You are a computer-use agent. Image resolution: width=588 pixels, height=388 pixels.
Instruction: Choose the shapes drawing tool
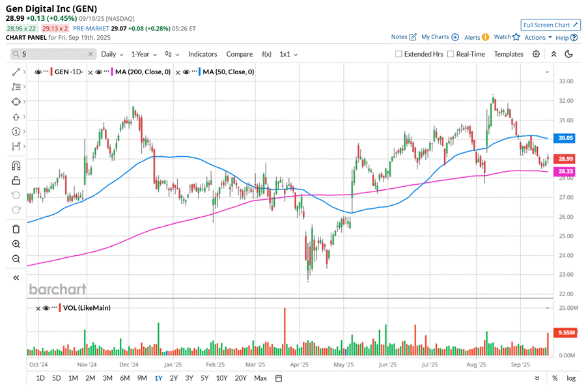point(16,102)
